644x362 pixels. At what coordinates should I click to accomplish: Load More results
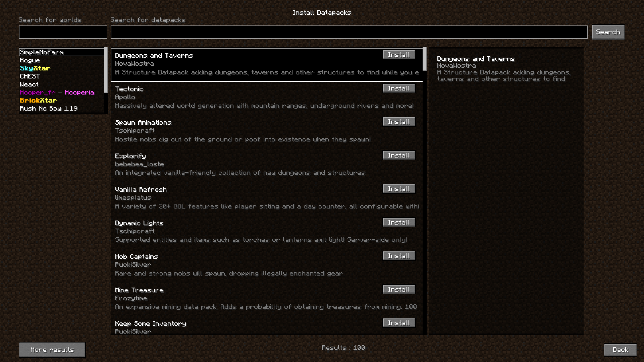[x=52, y=350]
